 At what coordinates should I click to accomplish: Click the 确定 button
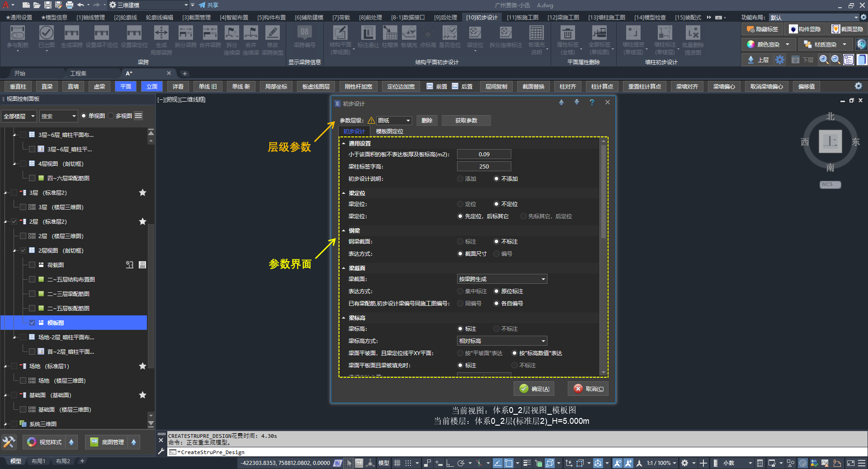tap(534, 389)
